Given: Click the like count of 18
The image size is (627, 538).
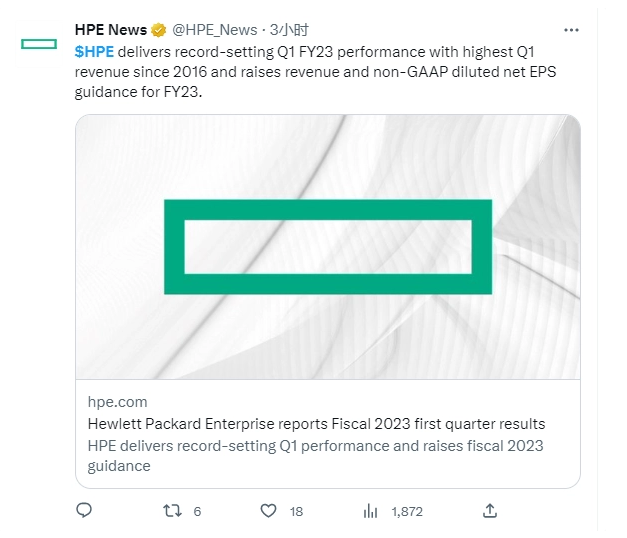Looking at the screenshot, I should [296, 511].
